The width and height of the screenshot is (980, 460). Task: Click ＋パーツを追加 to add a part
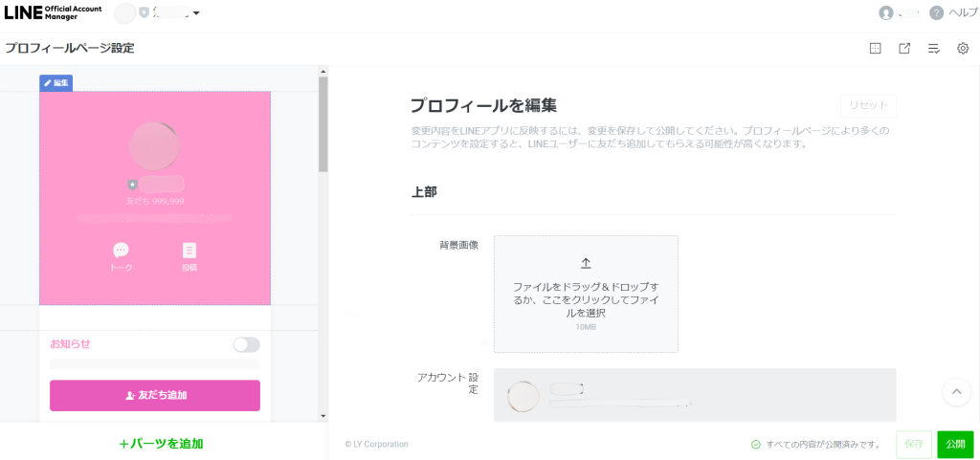pyautogui.click(x=161, y=444)
